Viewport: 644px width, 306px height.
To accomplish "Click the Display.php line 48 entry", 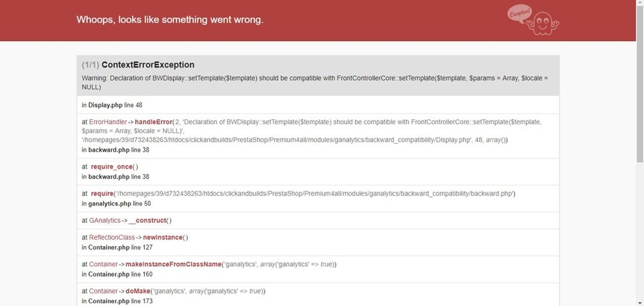I will (x=111, y=105).
